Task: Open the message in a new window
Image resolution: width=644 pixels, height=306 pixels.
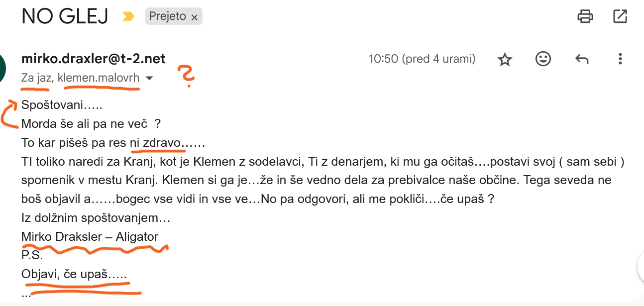Action: click(x=620, y=16)
